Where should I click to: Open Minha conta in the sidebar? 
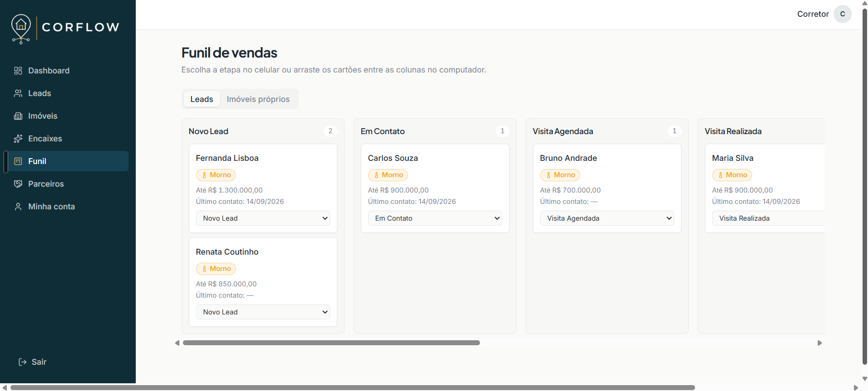coord(68,207)
